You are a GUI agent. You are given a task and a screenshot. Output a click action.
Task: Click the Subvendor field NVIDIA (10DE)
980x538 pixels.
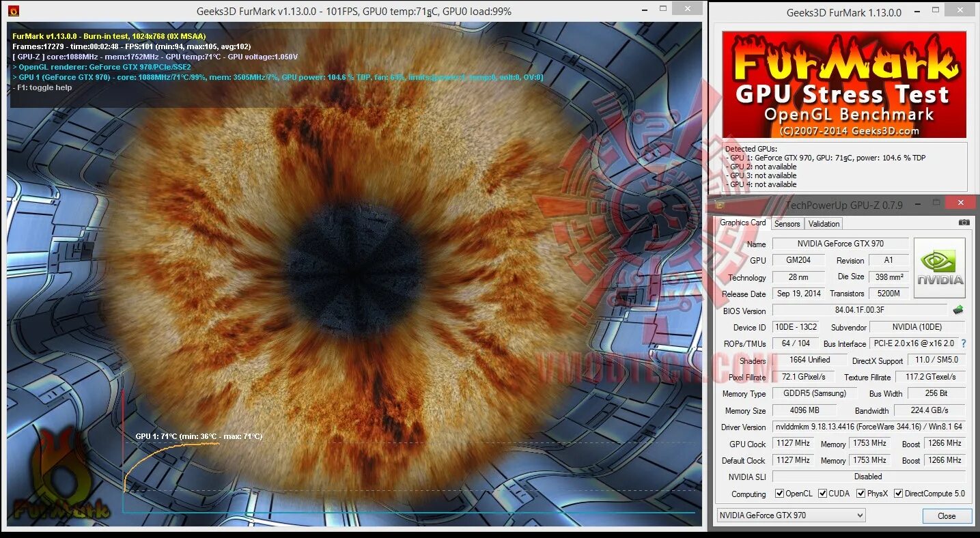917,327
